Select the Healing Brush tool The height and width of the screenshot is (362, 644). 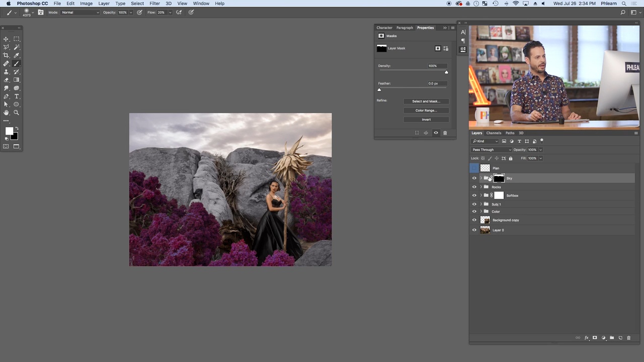6,63
